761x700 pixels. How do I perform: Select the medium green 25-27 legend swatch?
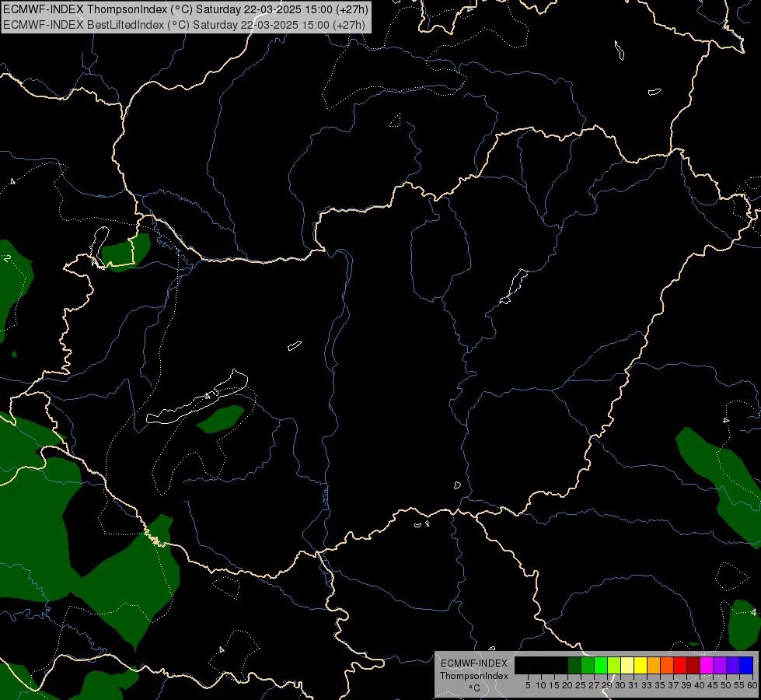coord(588,666)
